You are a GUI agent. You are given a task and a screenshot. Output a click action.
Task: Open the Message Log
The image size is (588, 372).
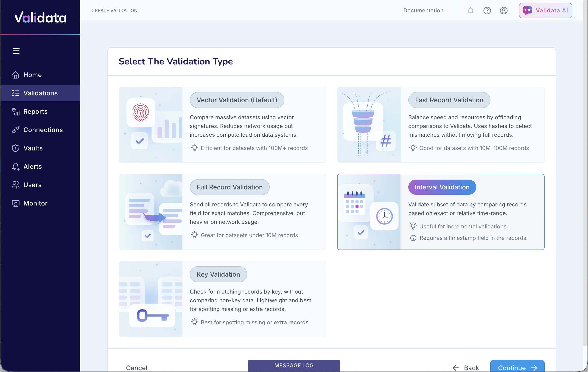(x=294, y=365)
